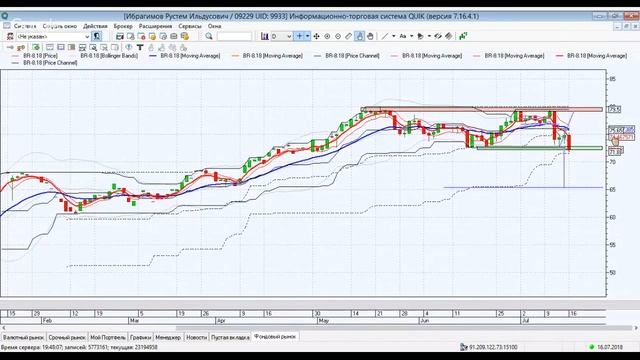Viewport: 640px width, 360px height.
Task: Open the Действия menu
Action: pos(95,26)
